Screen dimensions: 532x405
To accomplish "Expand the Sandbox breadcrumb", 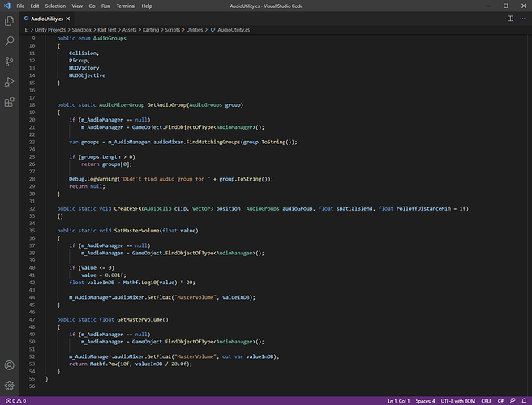I will 81,30.
